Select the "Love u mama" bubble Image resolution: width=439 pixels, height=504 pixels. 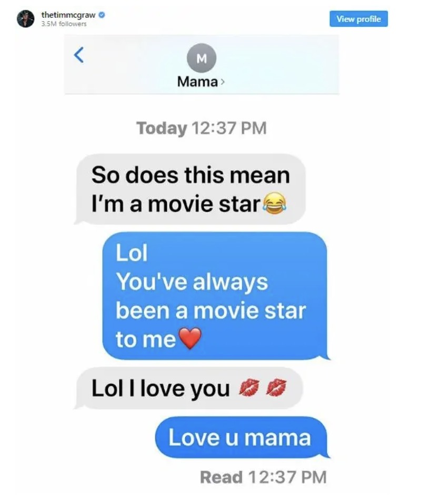pyautogui.click(x=242, y=438)
